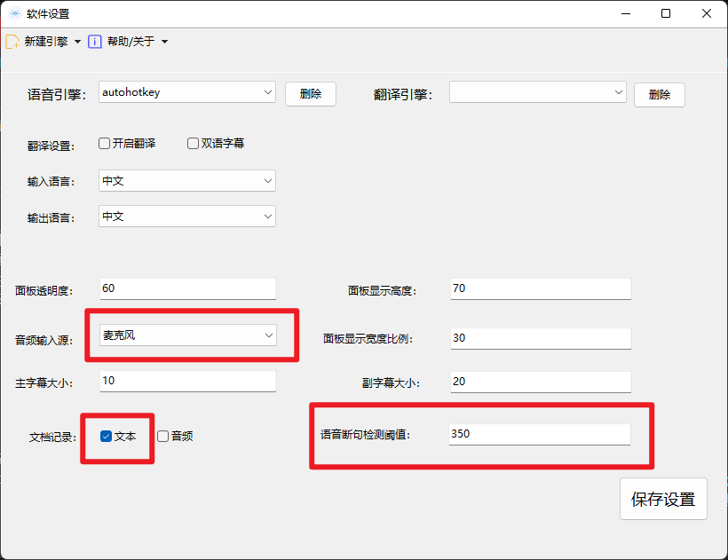Click the 主字幕大小 field showing 10
Image resolution: width=728 pixels, height=560 pixels.
(188, 381)
